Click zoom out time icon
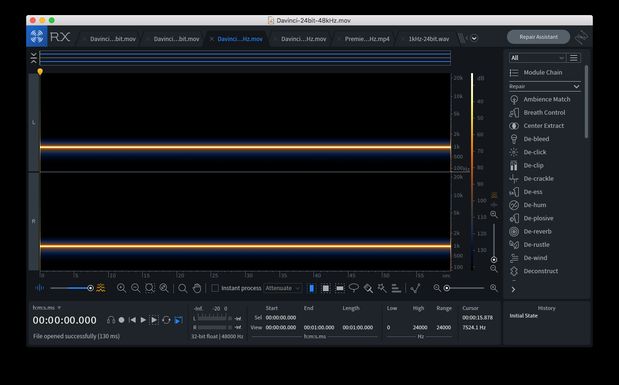The height and width of the screenshot is (385, 619). [x=135, y=288]
